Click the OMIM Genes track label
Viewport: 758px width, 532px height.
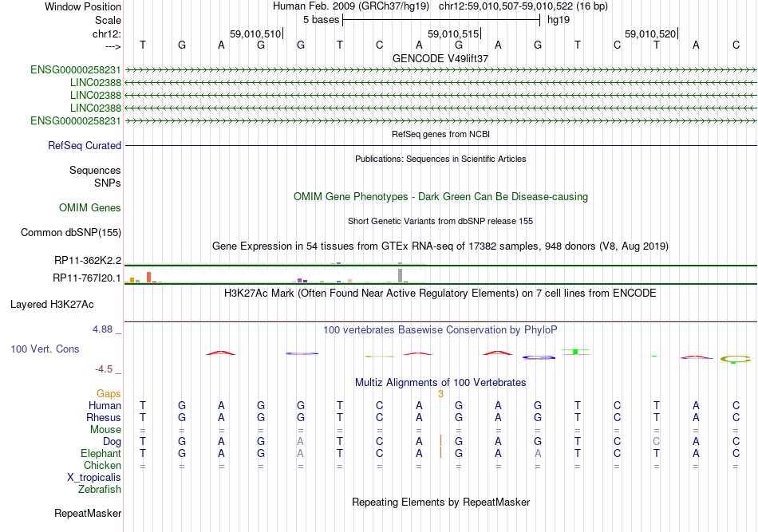[x=89, y=207]
